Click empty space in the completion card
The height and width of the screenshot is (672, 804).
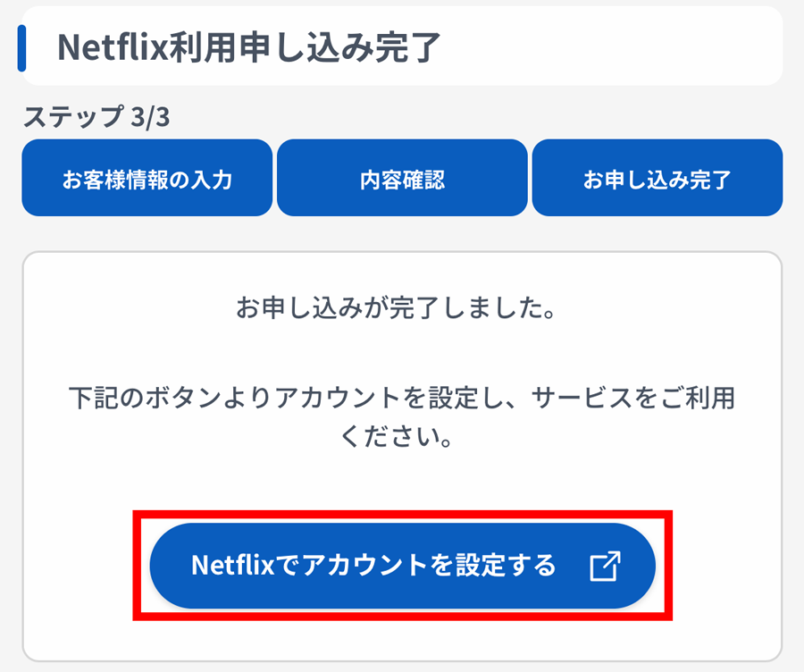pos(403,487)
